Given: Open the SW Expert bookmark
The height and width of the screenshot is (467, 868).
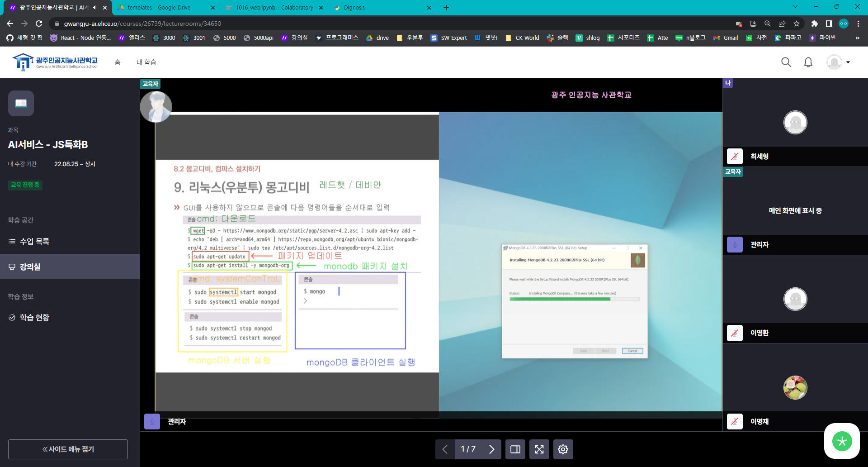Looking at the screenshot, I should [449, 38].
